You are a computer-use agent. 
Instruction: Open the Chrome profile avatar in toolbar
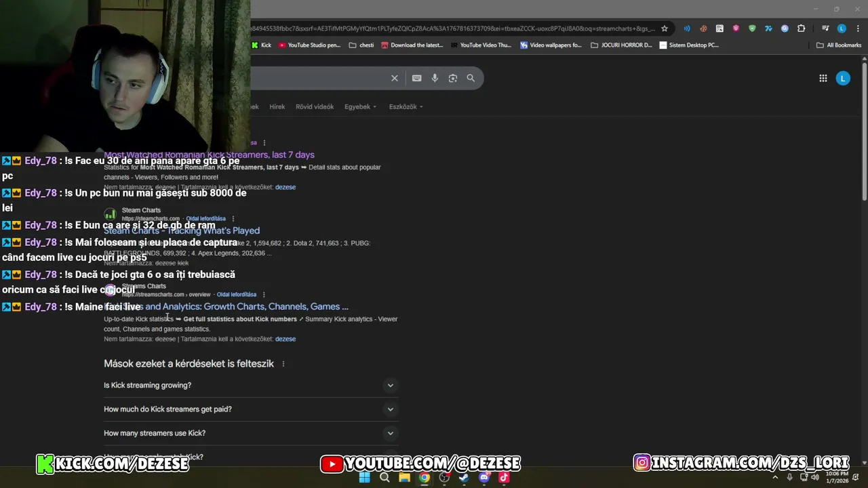(842, 28)
